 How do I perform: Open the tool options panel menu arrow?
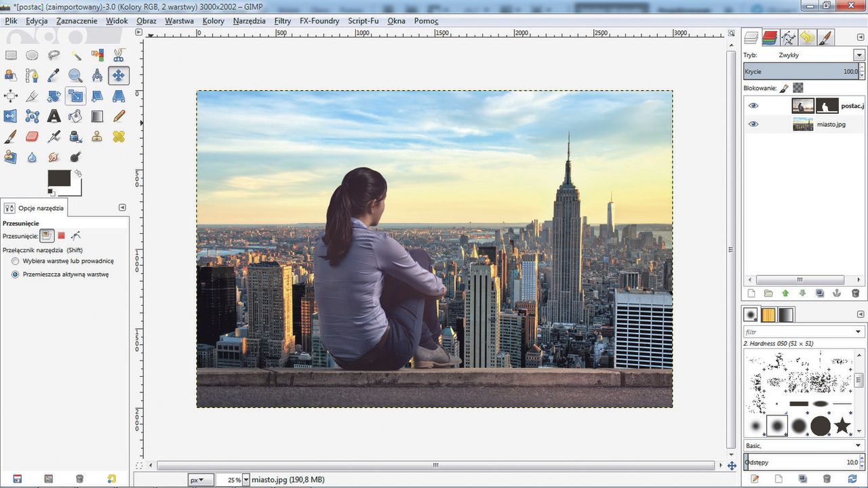122,207
